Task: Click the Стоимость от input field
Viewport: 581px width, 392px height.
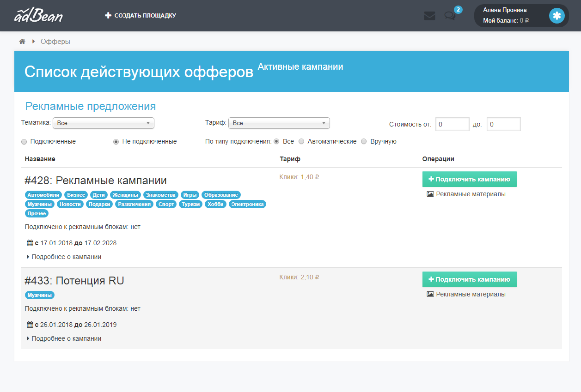Action: [x=452, y=124]
